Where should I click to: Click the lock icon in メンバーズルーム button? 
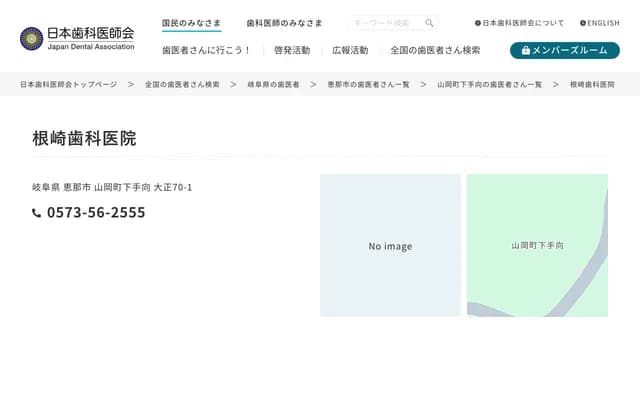(526, 50)
